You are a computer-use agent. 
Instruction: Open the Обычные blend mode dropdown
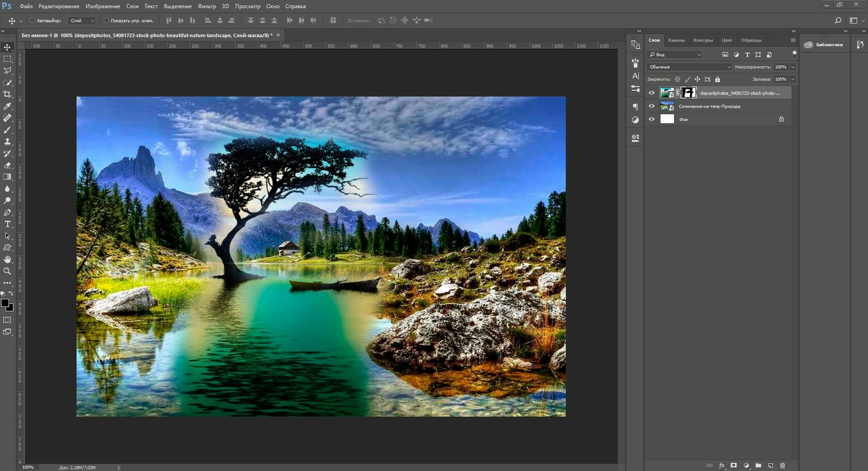click(689, 67)
